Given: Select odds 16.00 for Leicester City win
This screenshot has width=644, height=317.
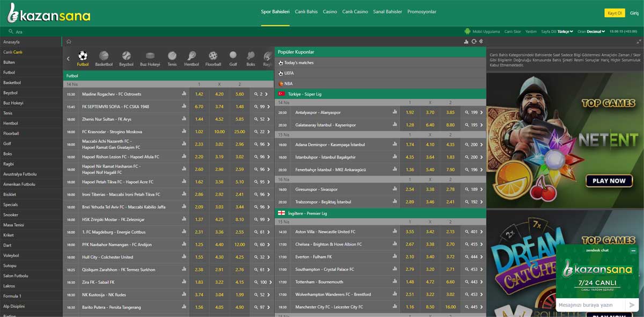Looking at the screenshot, I should (x=450, y=307).
